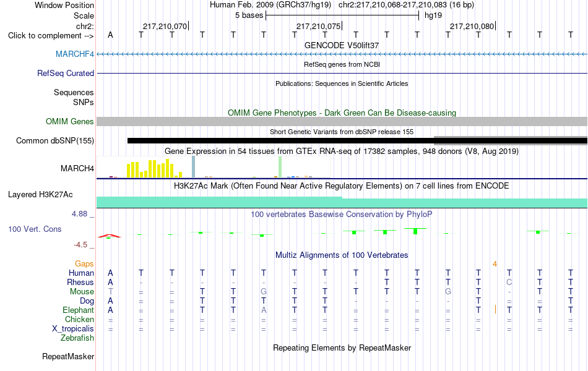
Task: Click 'RefSeq genes from NCBI' title
Action: coord(342,64)
